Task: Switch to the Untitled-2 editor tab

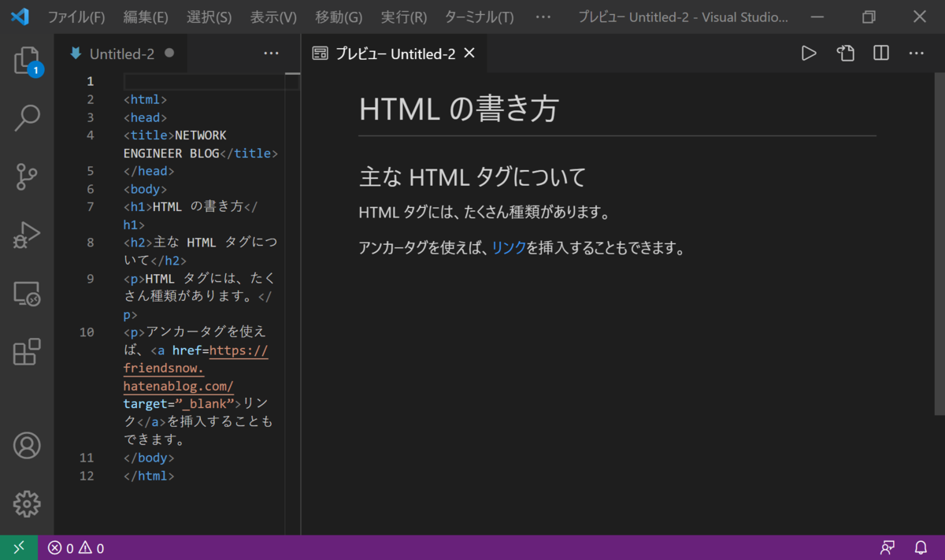Action: [121, 54]
